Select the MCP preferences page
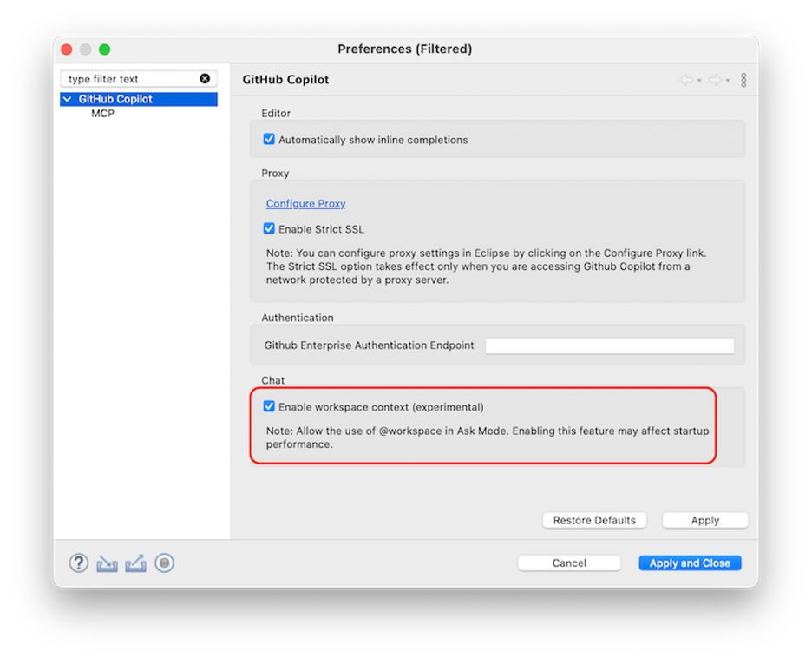812x658 pixels. pyautogui.click(x=102, y=113)
